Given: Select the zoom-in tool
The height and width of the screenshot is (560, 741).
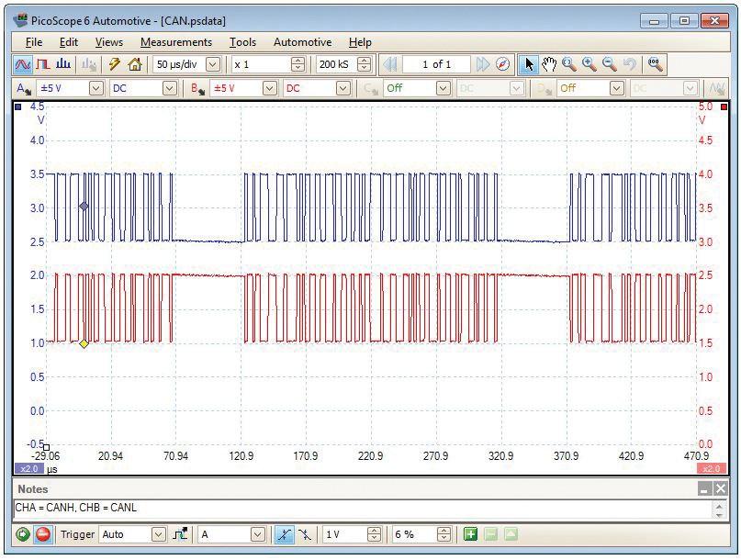Looking at the screenshot, I should click(x=589, y=64).
